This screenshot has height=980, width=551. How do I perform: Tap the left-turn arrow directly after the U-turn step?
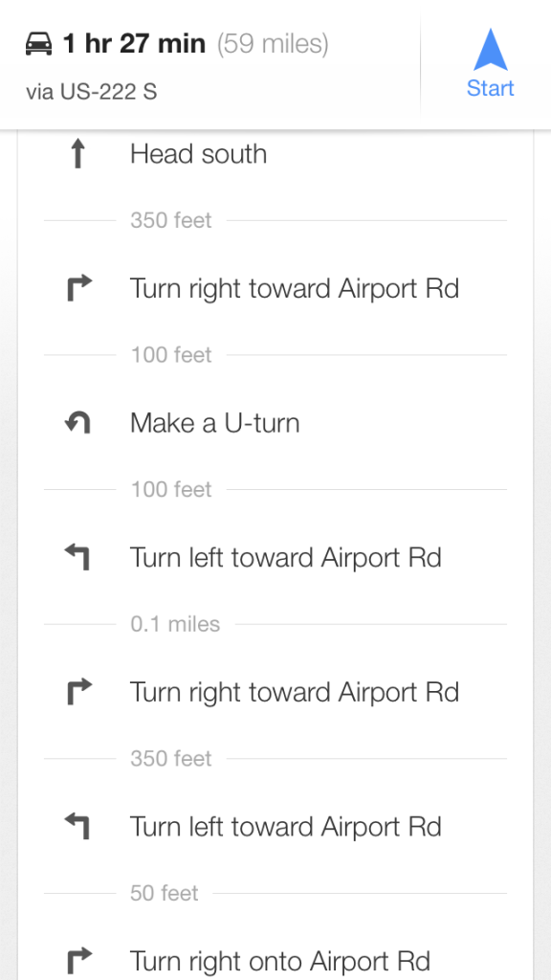78,558
